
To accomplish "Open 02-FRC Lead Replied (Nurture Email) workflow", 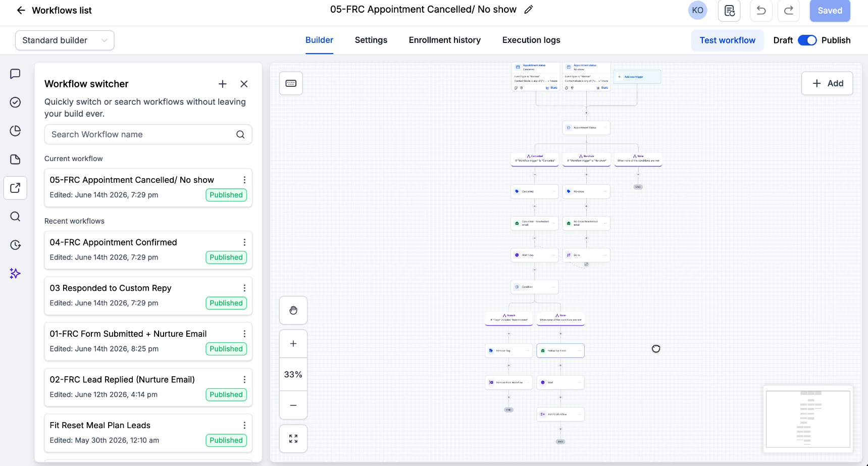I will click(x=148, y=387).
